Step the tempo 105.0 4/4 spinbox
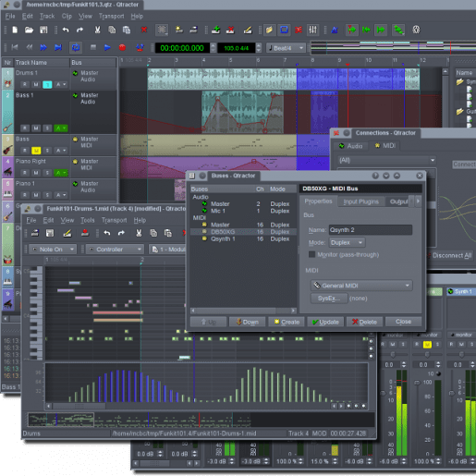 pyautogui.click(x=259, y=48)
